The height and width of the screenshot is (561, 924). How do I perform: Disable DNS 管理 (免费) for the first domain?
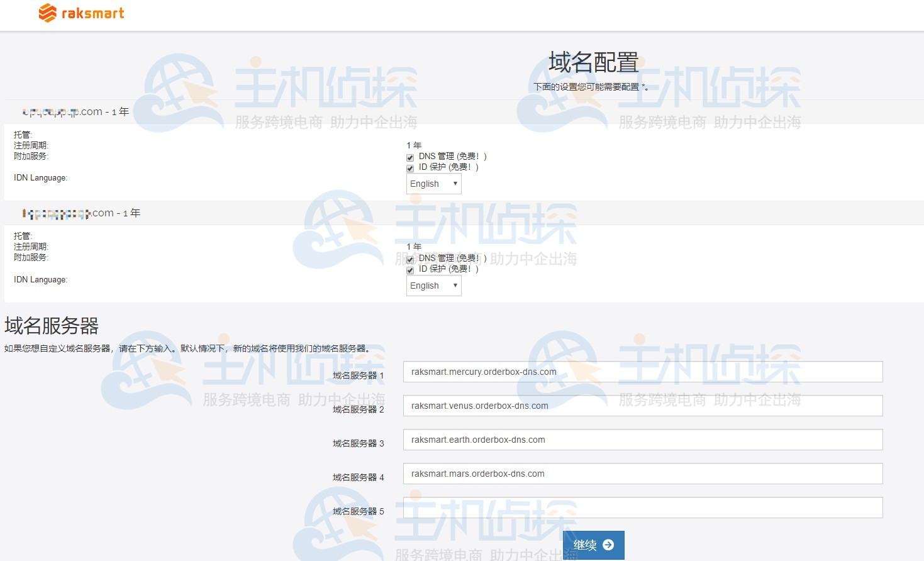coord(409,157)
